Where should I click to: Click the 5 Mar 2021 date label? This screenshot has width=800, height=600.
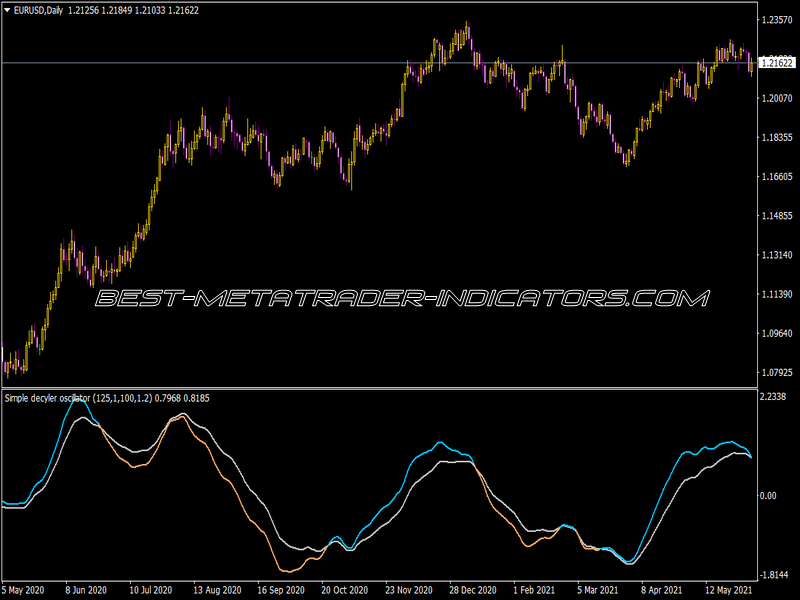598,590
